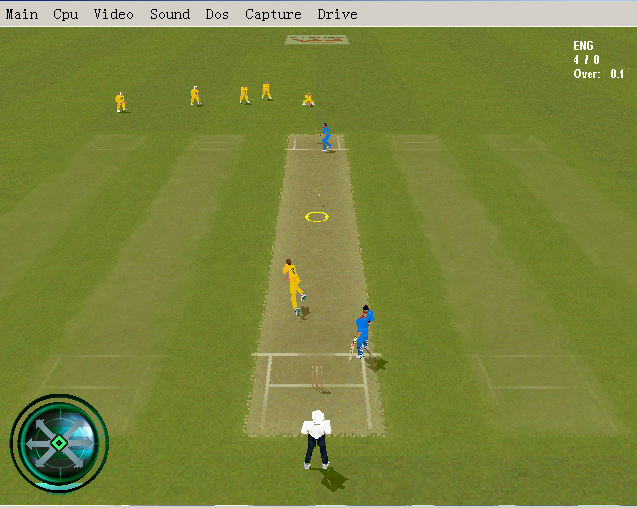Screen dimensions: 637x508
Task: Click the stumps at the near end
Action: click(x=317, y=377)
